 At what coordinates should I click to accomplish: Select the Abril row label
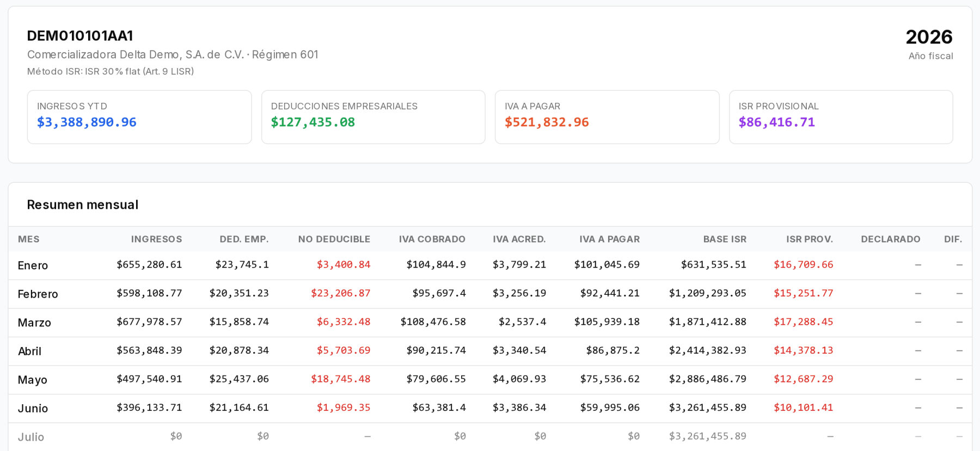tap(29, 351)
